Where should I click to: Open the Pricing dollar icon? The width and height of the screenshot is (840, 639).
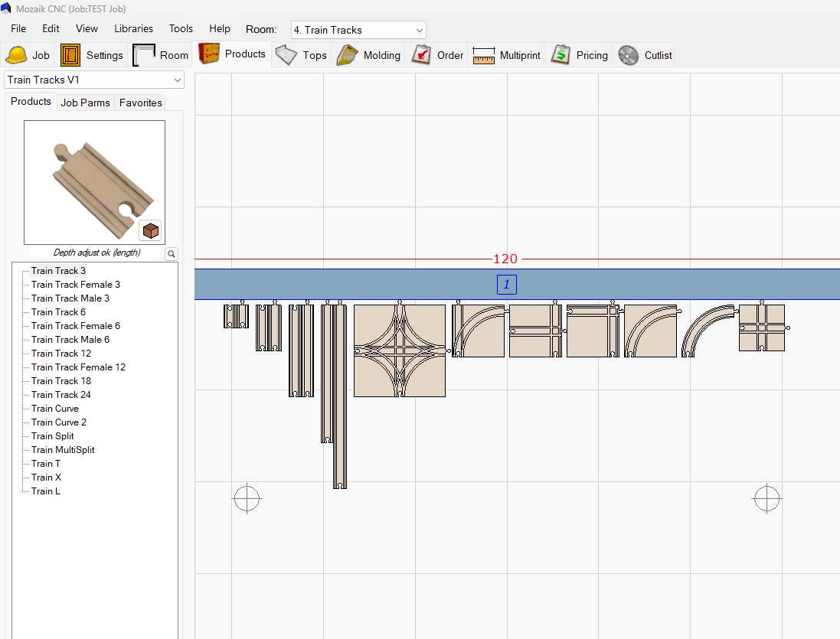click(x=561, y=55)
